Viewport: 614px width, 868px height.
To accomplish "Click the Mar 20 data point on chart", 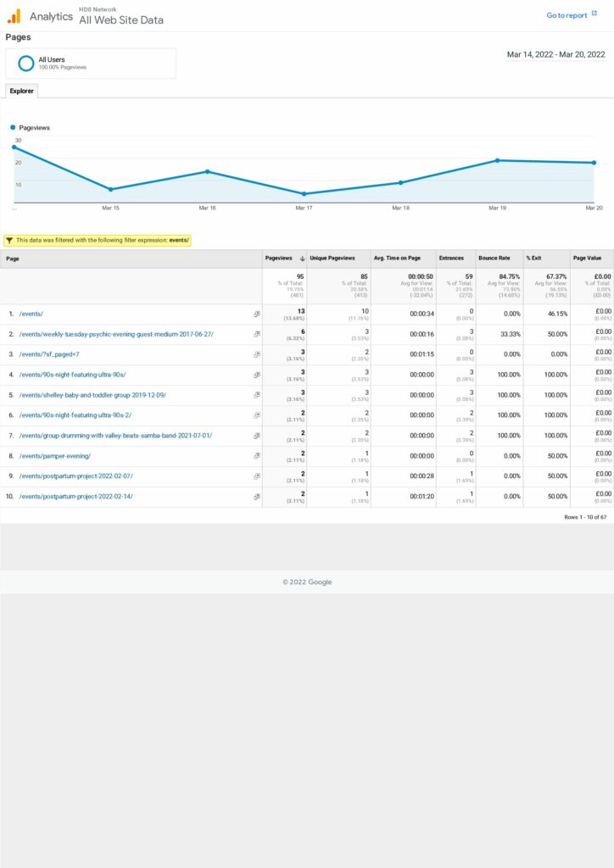I will [x=594, y=163].
